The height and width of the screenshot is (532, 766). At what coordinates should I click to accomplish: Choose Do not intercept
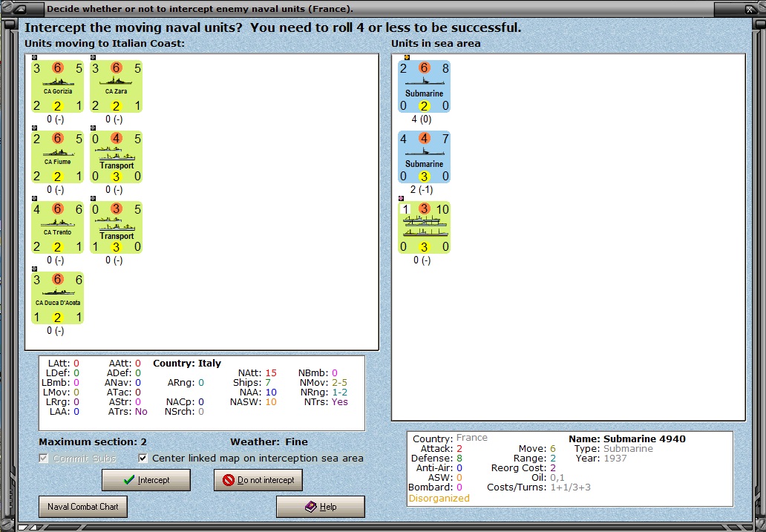pos(258,480)
